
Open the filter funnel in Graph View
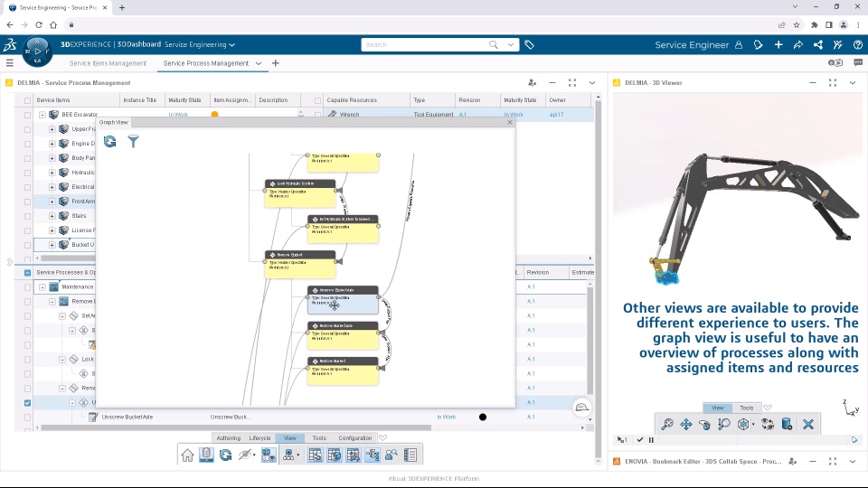pos(134,142)
